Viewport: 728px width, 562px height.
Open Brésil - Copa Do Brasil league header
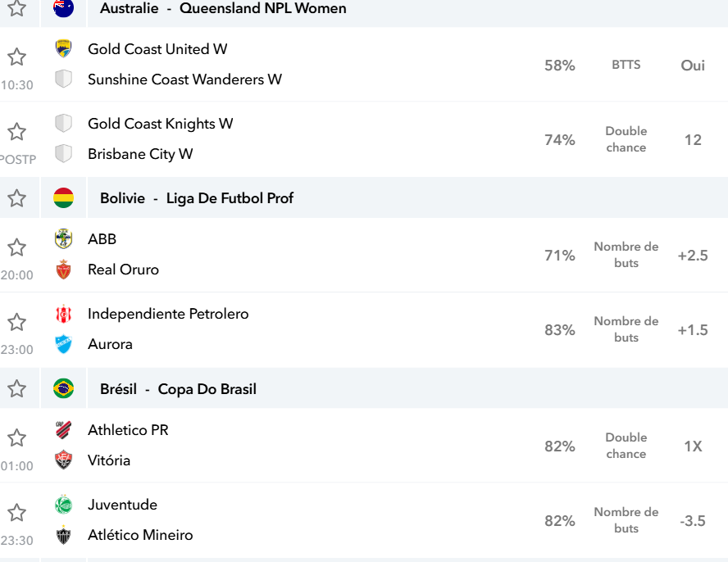click(x=178, y=389)
